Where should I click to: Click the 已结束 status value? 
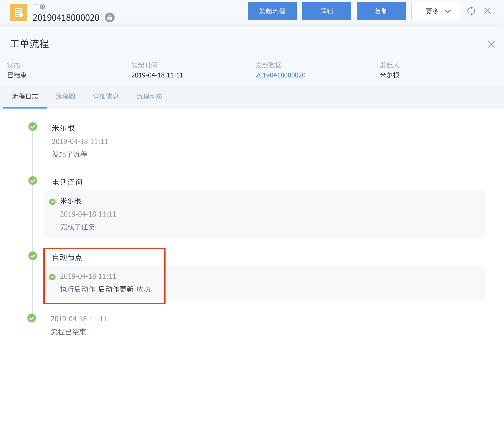17,75
